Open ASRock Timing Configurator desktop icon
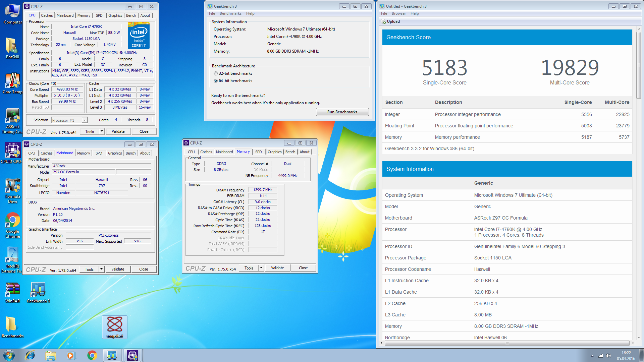This screenshot has width=644, height=362. (13, 121)
